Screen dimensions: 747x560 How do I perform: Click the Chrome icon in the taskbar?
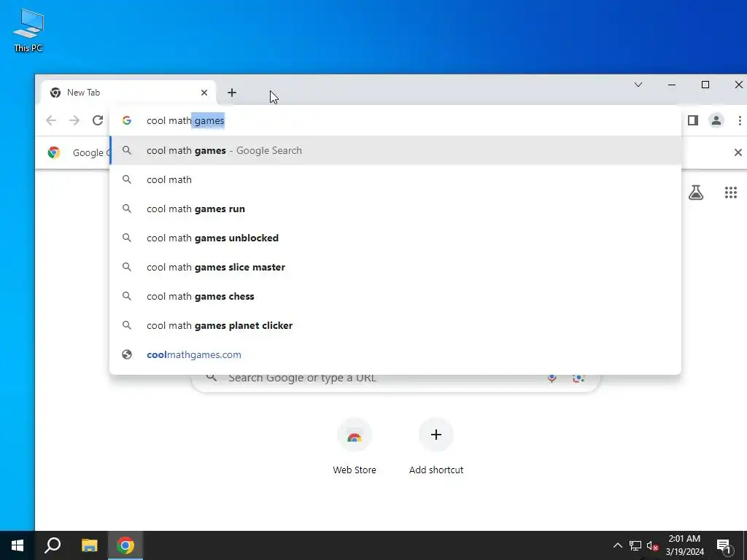pyautogui.click(x=125, y=545)
